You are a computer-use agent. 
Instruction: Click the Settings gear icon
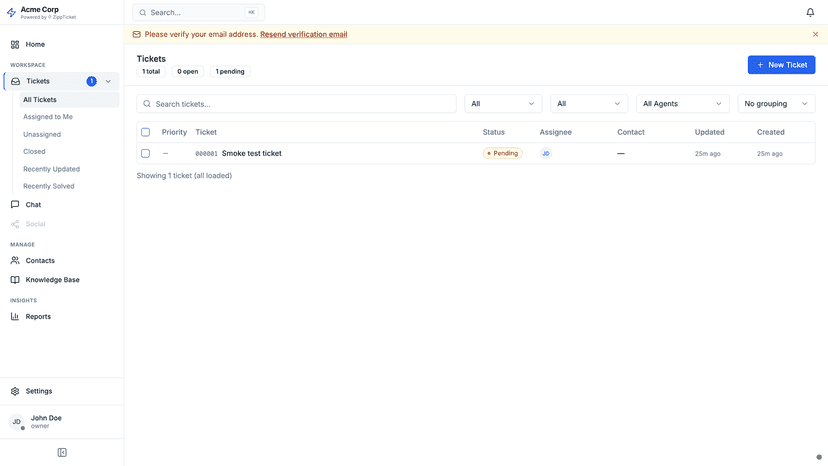pyautogui.click(x=15, y=391)
